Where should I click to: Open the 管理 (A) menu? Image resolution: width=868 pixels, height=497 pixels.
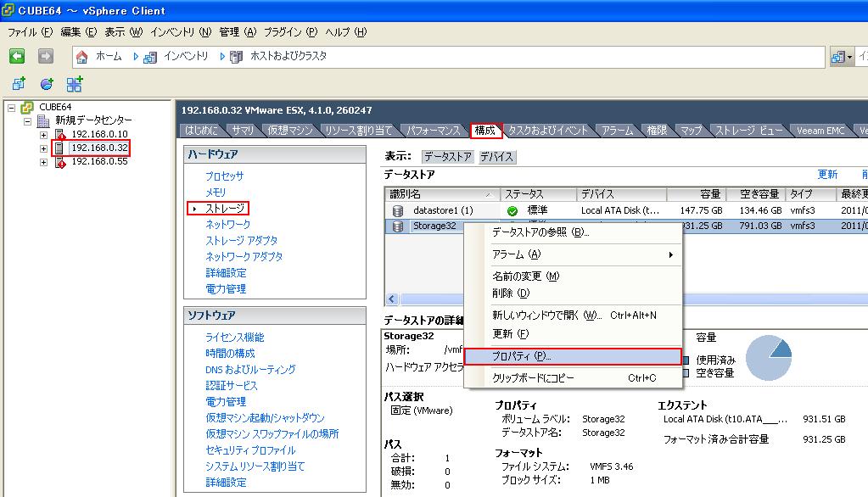238,32
